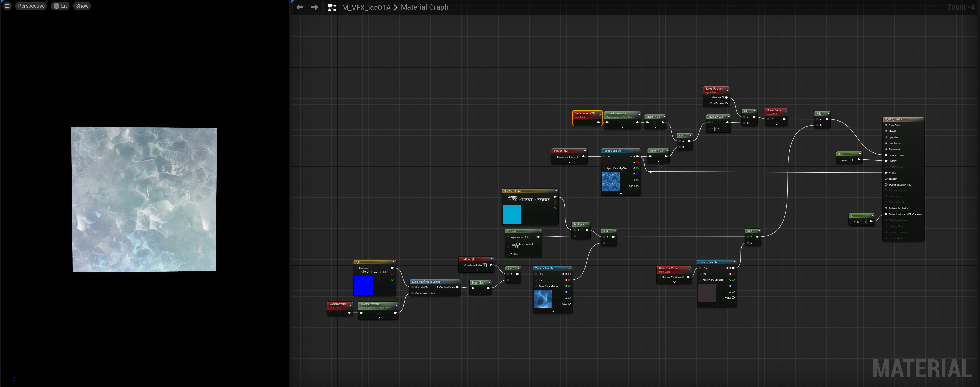Click the dark gray cubemap texture thumbnail

tap(707, 293)
